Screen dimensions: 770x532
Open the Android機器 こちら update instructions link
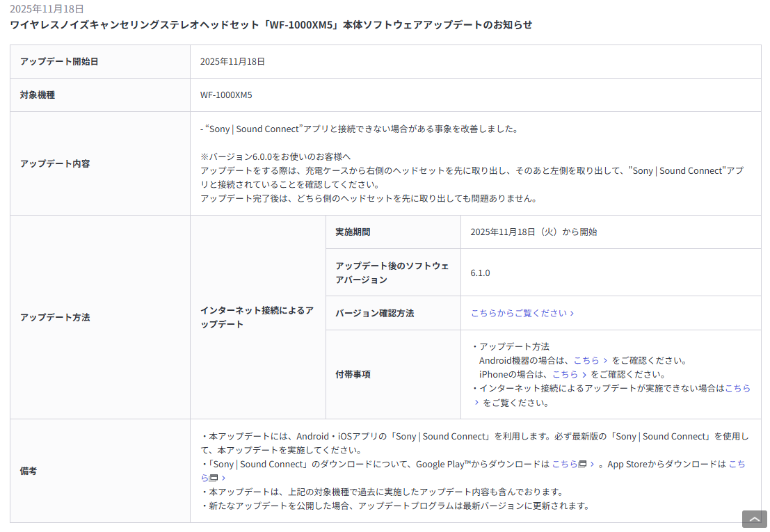click(x=586, y=361)
